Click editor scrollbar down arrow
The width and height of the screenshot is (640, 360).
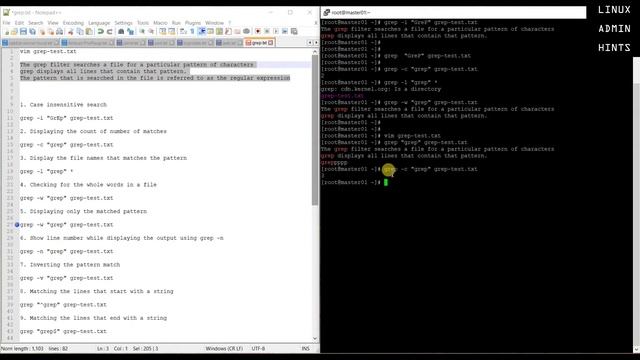pyautogui.click(x=315, y=338)
